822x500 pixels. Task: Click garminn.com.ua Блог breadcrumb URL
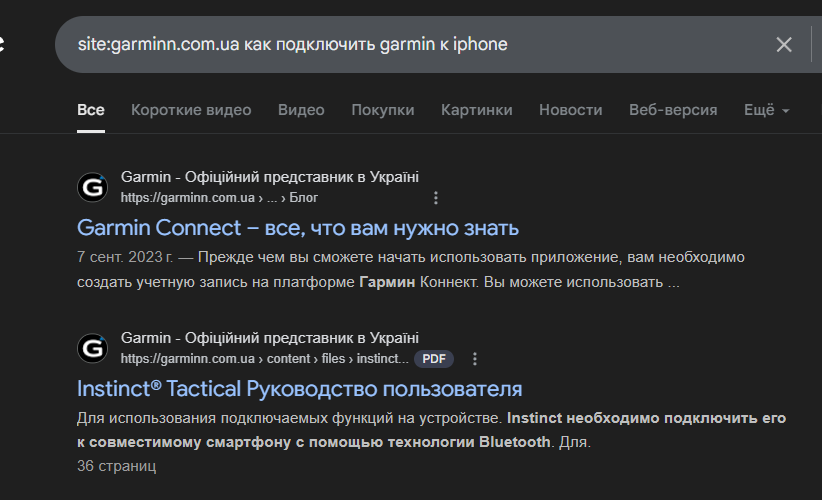219,198
